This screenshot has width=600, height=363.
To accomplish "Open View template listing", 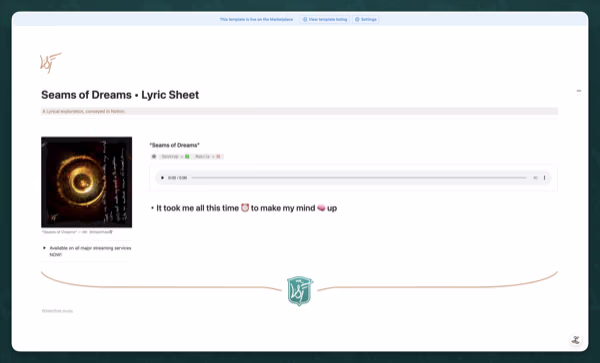I will (x=324, y=20).
